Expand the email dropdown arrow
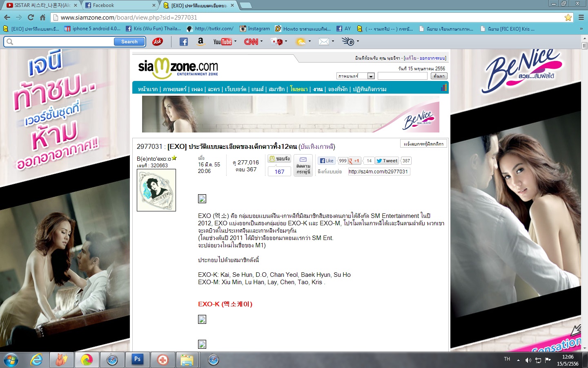Screen dimensions: 588x368 click(333, 41)
